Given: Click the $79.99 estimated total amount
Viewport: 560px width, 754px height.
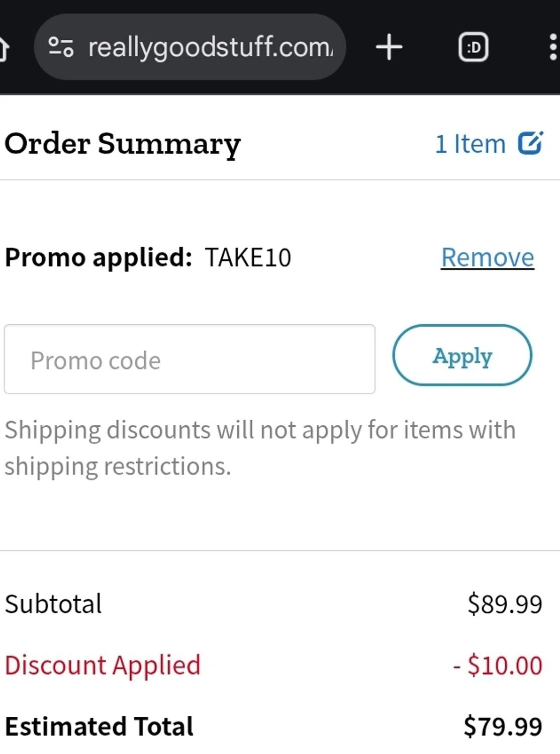Looking at the screenshot, I should pos(503,726).
